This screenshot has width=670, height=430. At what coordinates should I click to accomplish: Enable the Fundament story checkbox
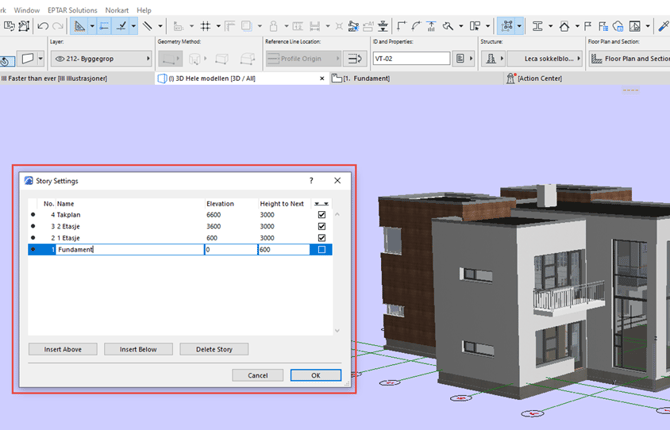click(x=321, y=250)
